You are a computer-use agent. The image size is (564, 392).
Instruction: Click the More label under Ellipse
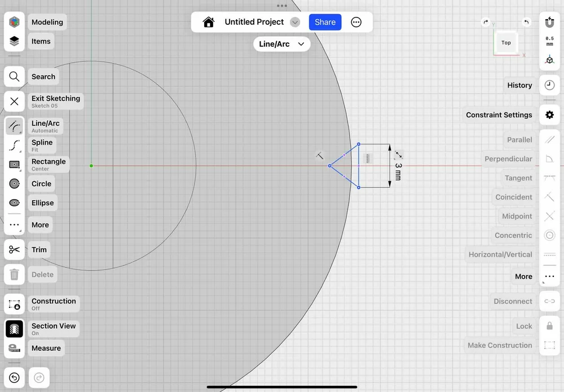click(x=40, y=225)
